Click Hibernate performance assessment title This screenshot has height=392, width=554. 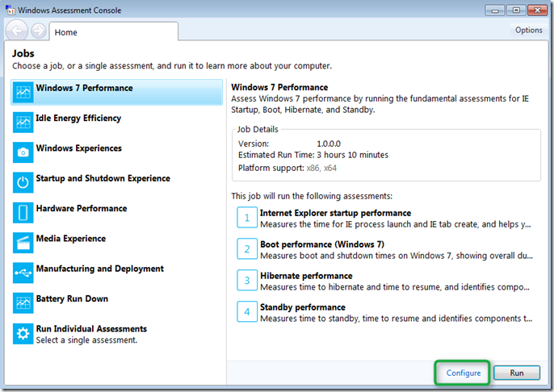click(306, 276)
